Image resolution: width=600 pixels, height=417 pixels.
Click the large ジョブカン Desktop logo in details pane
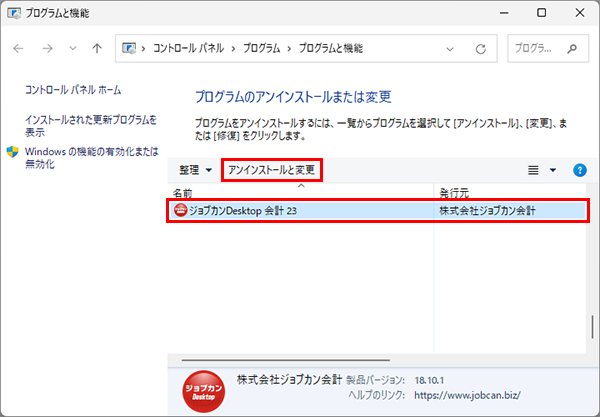[204, 391]
